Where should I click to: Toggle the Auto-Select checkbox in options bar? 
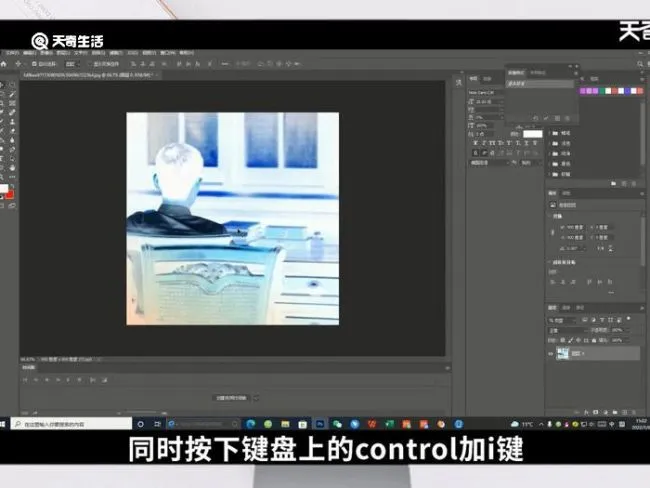click(34, 64)
